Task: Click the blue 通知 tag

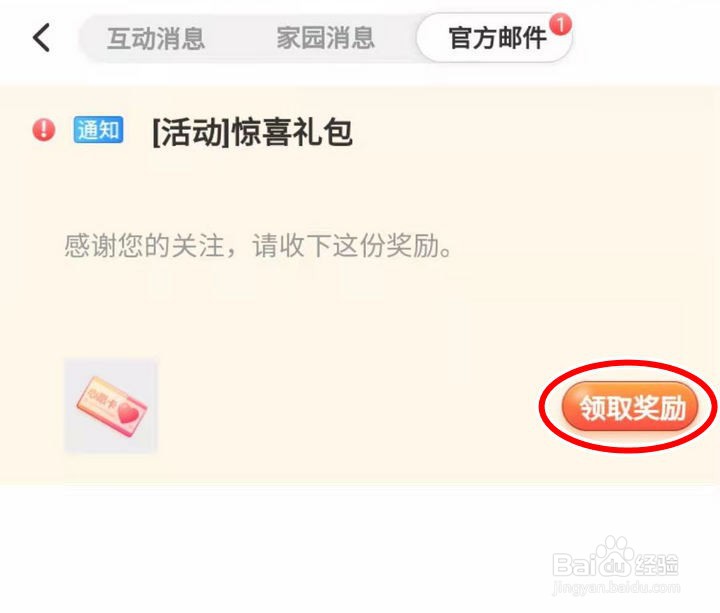Action: (98, 129)
